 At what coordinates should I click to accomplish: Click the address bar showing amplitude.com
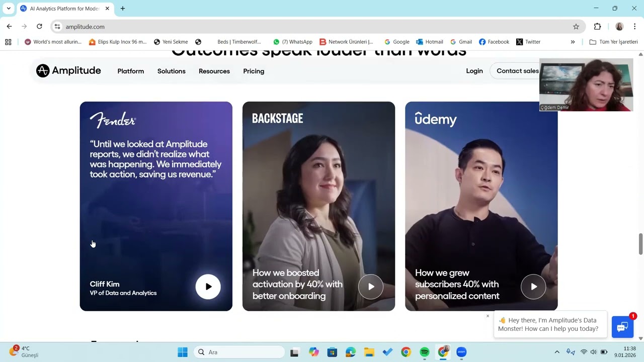pos(318,27)
